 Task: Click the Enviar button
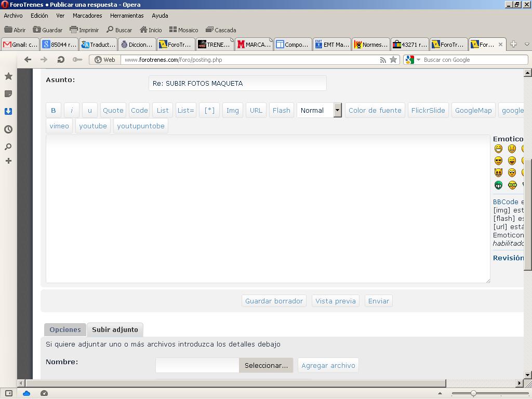coord(379,301)
